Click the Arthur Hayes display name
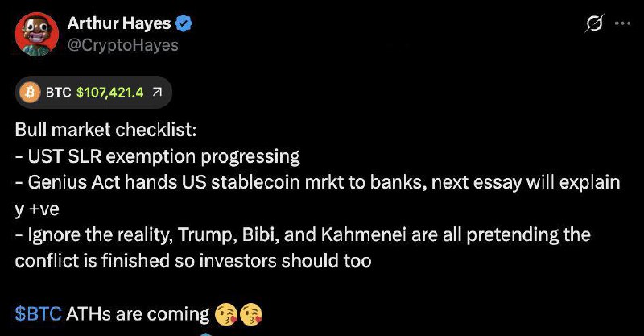Viewport: 644px width, 336px height. click(x=119, y=23)
